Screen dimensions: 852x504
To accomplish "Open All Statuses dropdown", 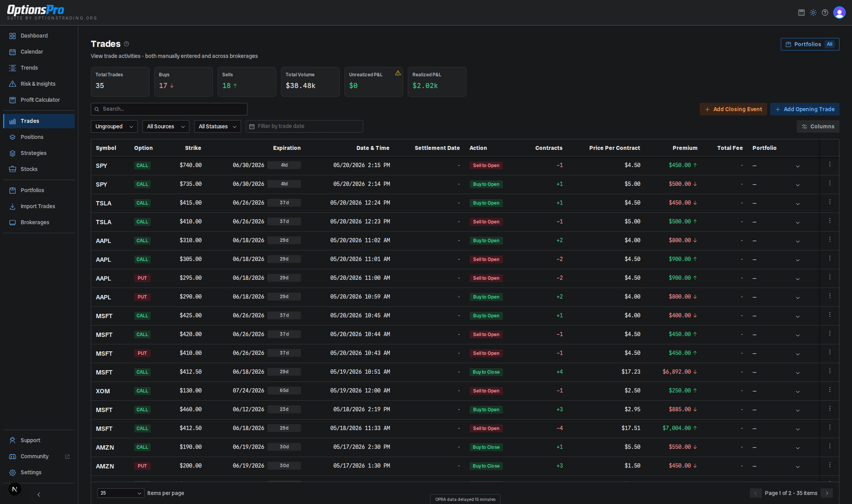I will click(x=218, y=126).
